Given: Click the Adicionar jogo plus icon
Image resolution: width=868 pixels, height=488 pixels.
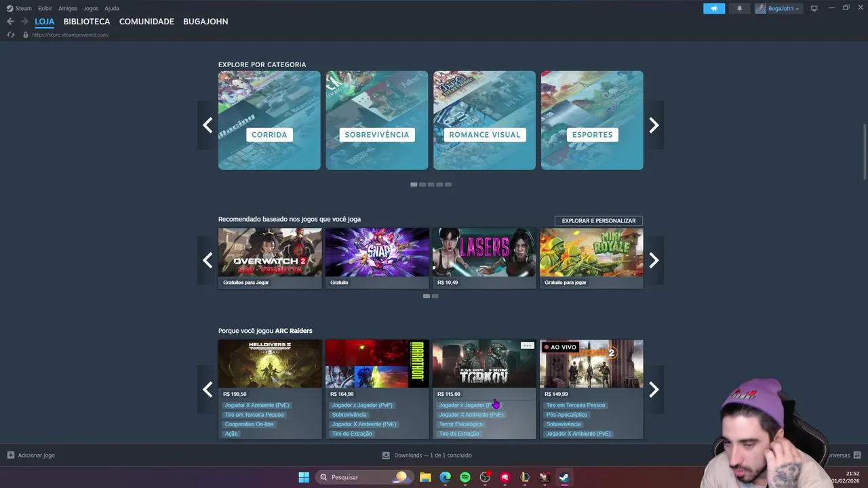Looking at the screenshot, I should point(11,455).
